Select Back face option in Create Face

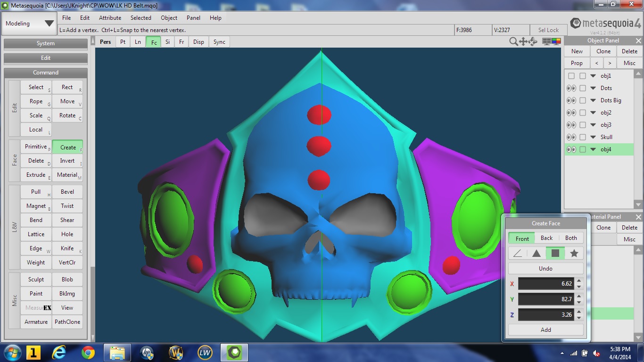pos(546,238)
